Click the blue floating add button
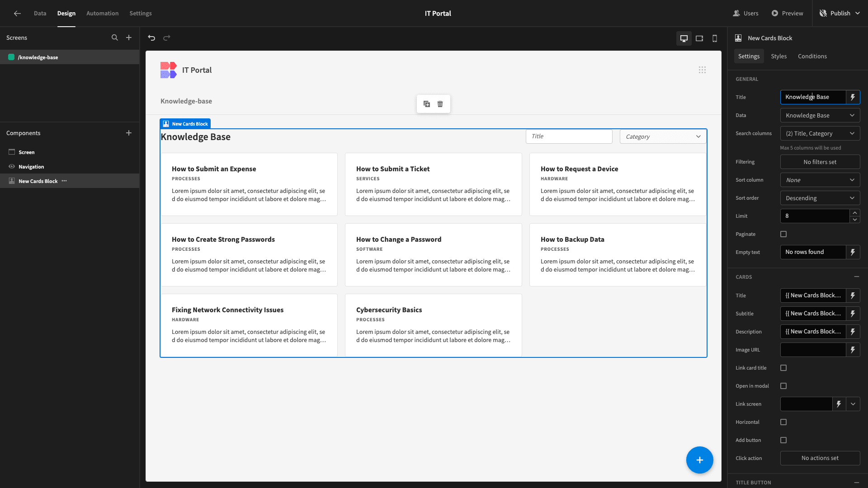The image size is (868, 488). coord(699,460)
